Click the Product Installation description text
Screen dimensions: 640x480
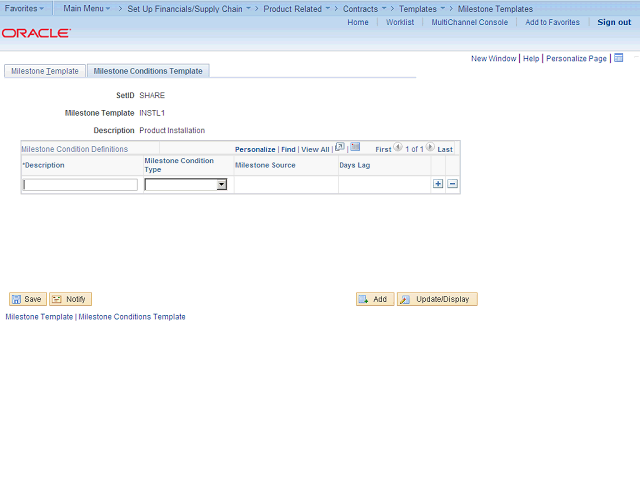[172, 130]
